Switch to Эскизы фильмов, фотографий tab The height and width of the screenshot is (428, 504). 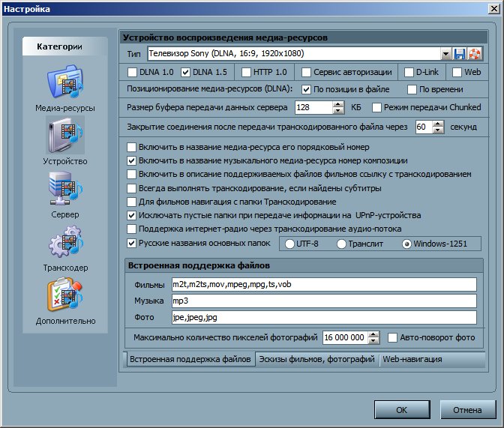[317, 359]
